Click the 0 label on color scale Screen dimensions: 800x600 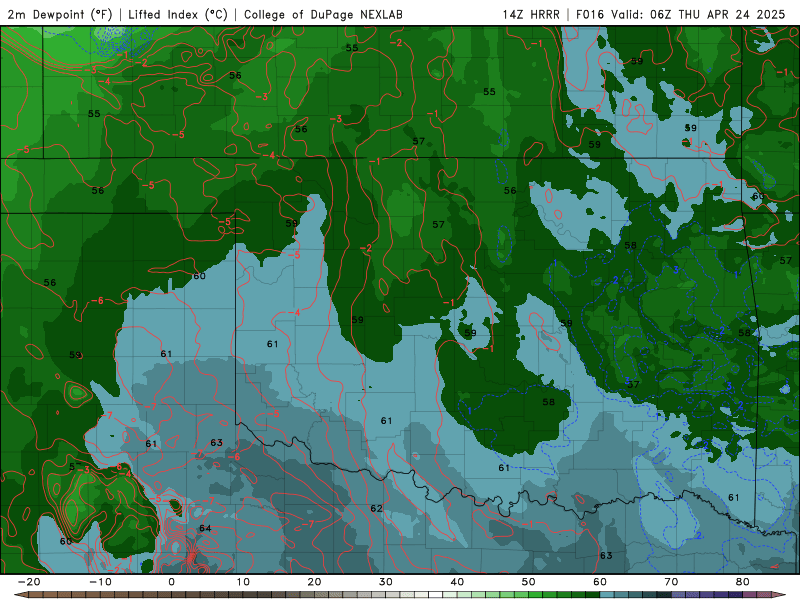[x=171, y=582]
